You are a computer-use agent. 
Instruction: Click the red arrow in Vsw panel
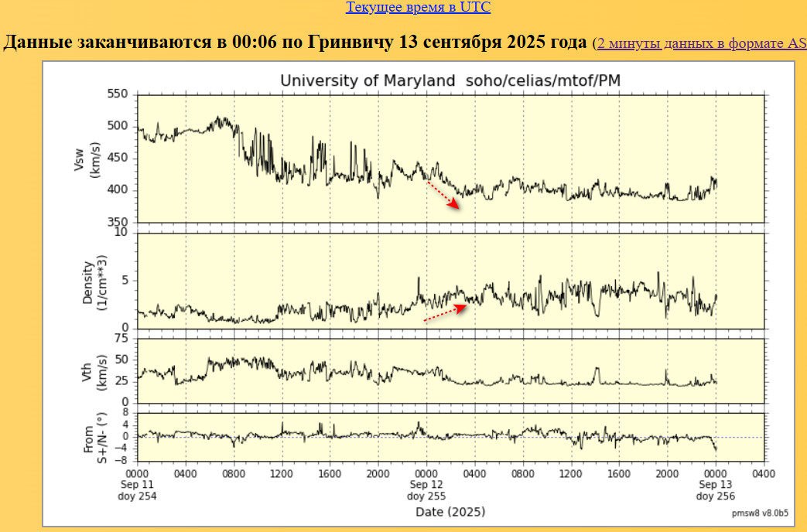tap(444, 195)
